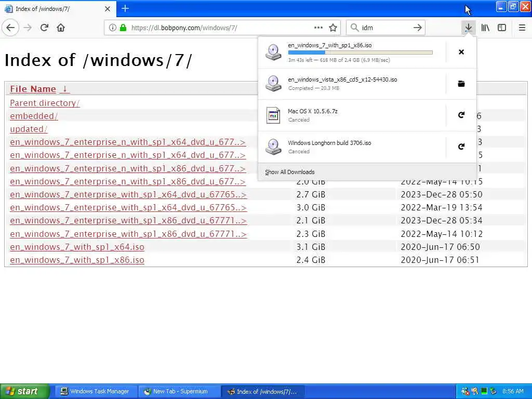This screenshot has width=532, height=399.
Task: Click the address bar URL
Action: click(x=184, y=28)
